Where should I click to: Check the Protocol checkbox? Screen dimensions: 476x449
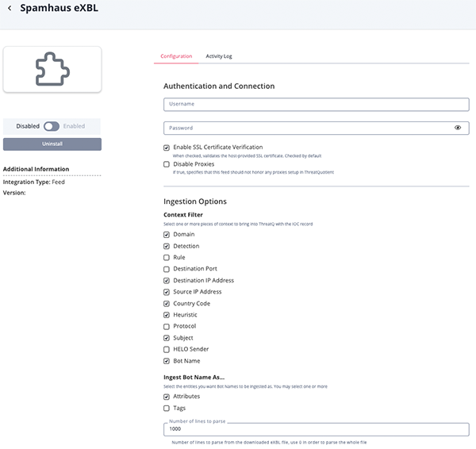coord(167,327)
